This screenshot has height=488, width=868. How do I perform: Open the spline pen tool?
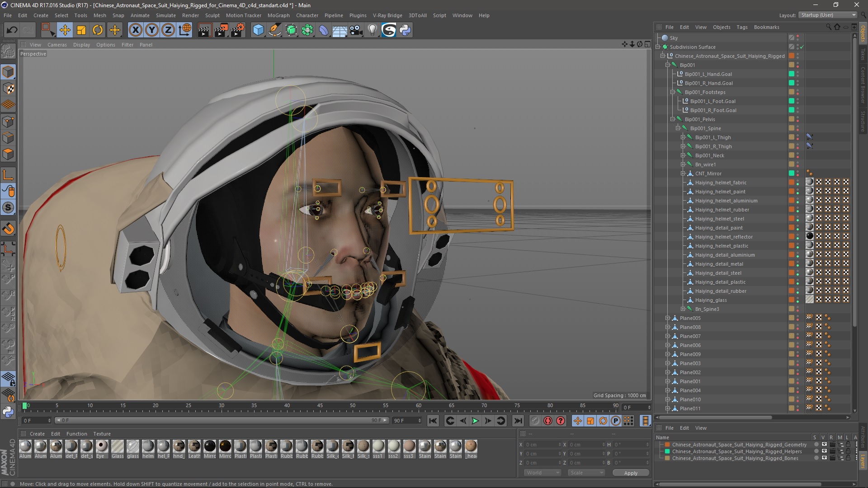pos(274,30)
